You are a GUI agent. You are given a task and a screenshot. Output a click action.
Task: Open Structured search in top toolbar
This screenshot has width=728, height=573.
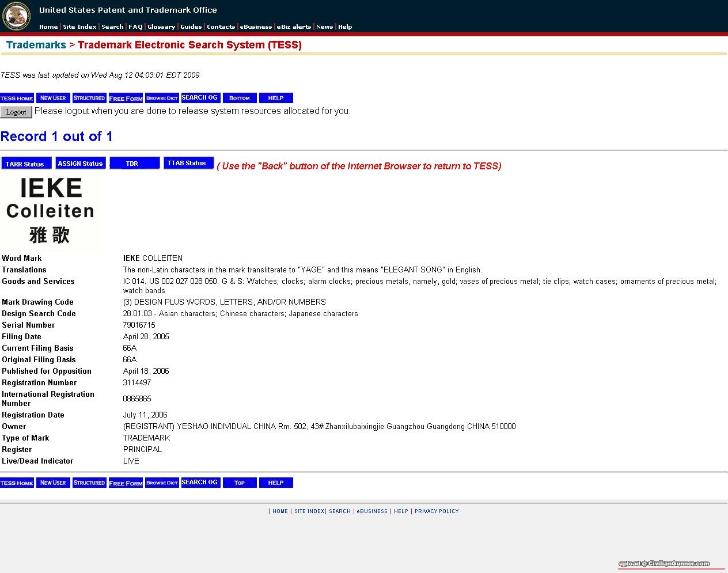click(89, 98)
